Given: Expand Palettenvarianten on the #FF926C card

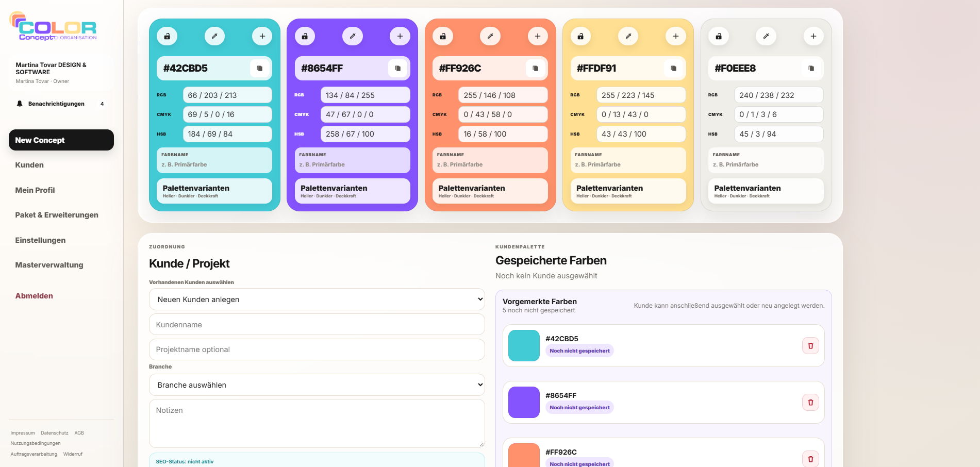Looking at the screenshot, I should click(490, 191).
